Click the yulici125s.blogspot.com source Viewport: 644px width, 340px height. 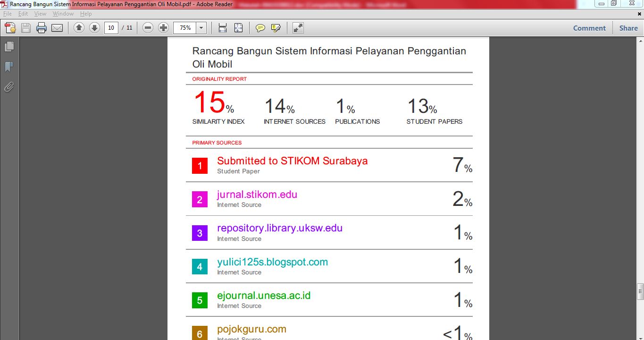tap(272, 262)
